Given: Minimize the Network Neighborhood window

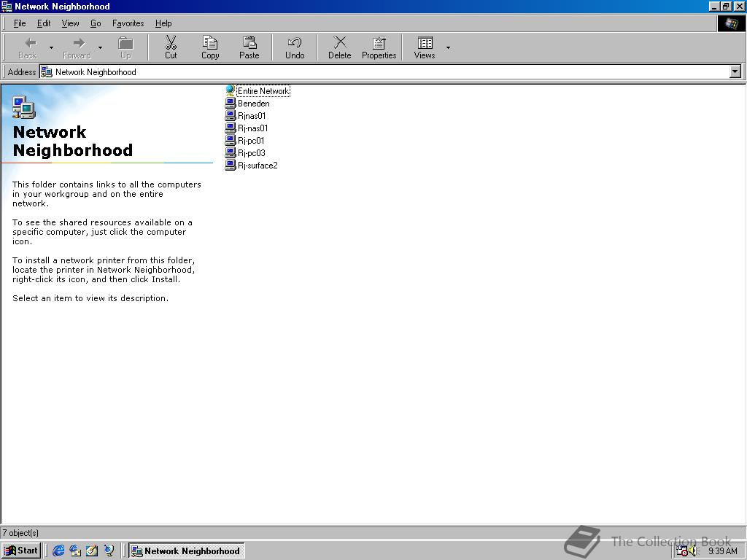Looking at the screenshot, I should (715, 6).
